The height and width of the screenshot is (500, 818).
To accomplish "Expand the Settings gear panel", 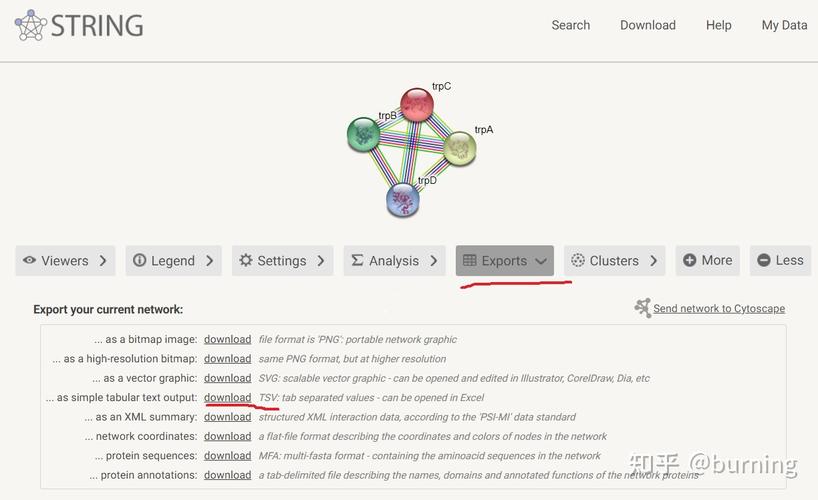I will pos(281,261).
